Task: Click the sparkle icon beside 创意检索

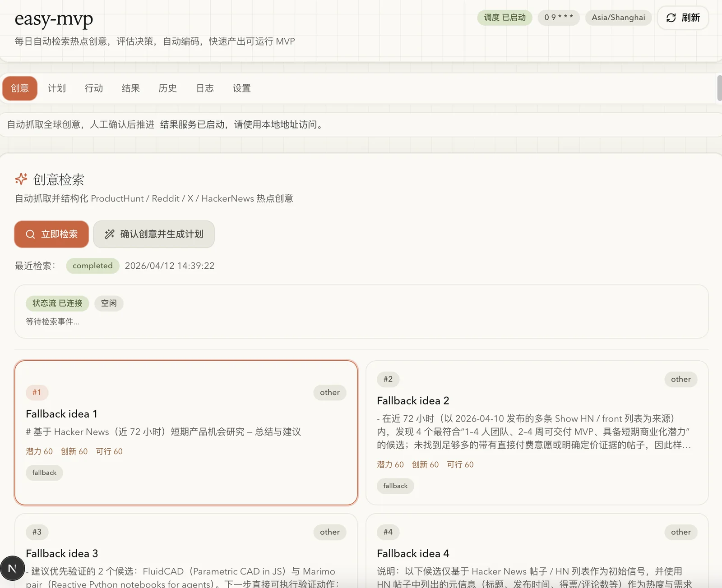Action: (x=21, y=179)
